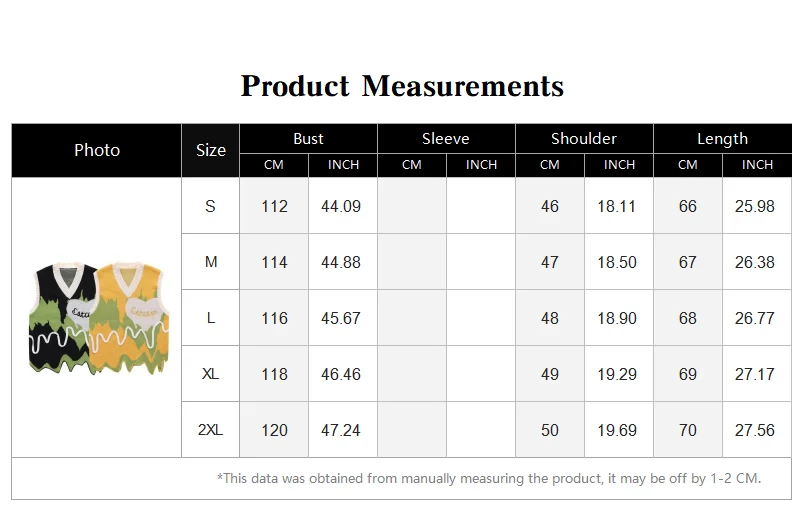Click the Product Measurements title

tap(402, 86)
